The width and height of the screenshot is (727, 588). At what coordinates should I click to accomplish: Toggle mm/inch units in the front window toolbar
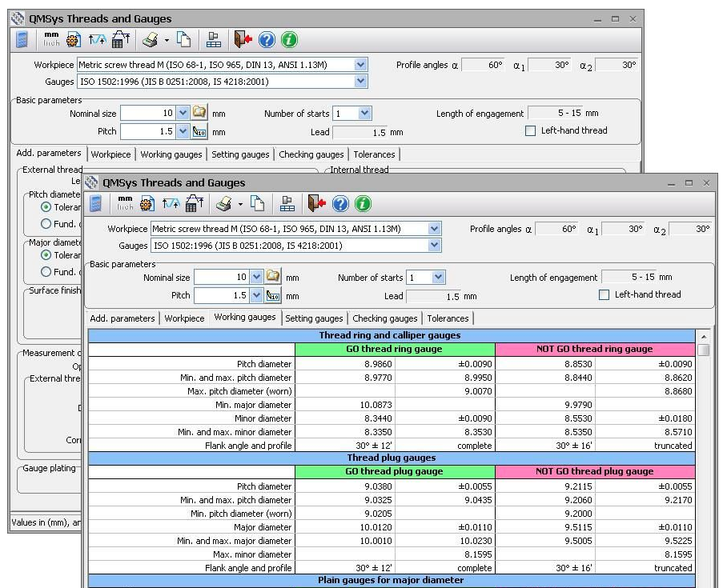125,203
